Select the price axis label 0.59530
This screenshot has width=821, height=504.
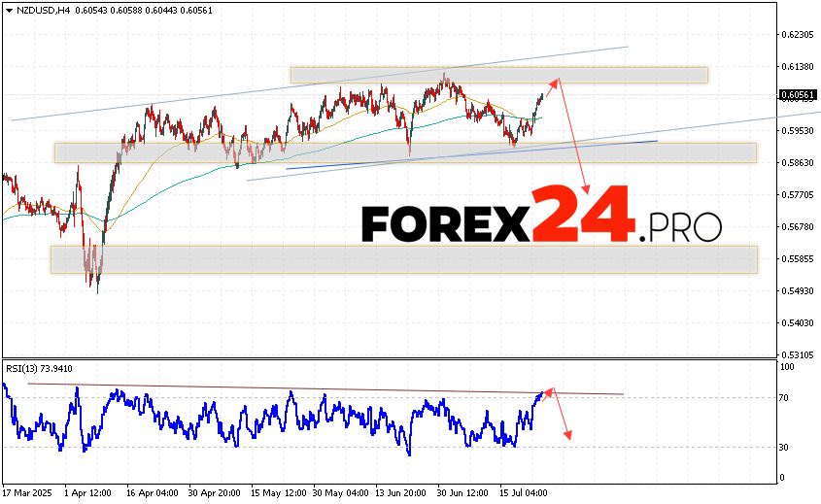coord(798,130)
